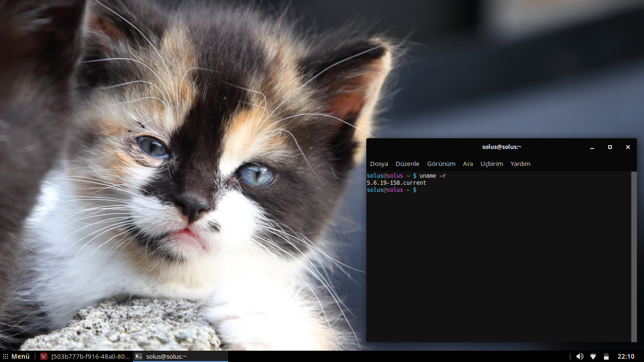Click the kernel version output 5.6.19-158.current
Screen dimensions: 644x362
tap(396, 183)
